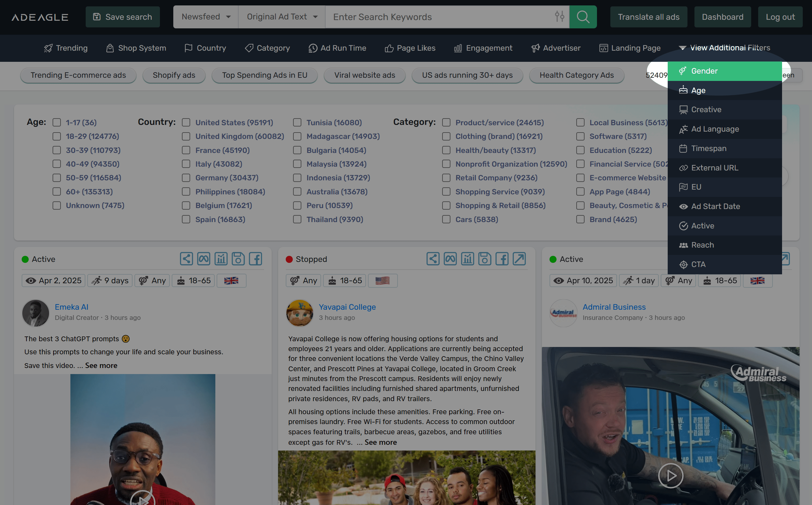Open the Dashboard
The width and height of the screenshot is (812, 505).
point(722,17)
